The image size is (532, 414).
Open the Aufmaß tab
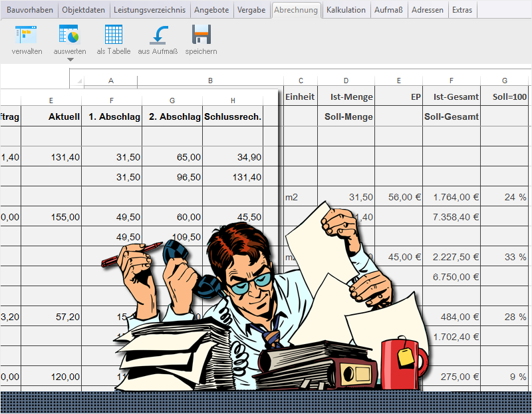(388, 10)
